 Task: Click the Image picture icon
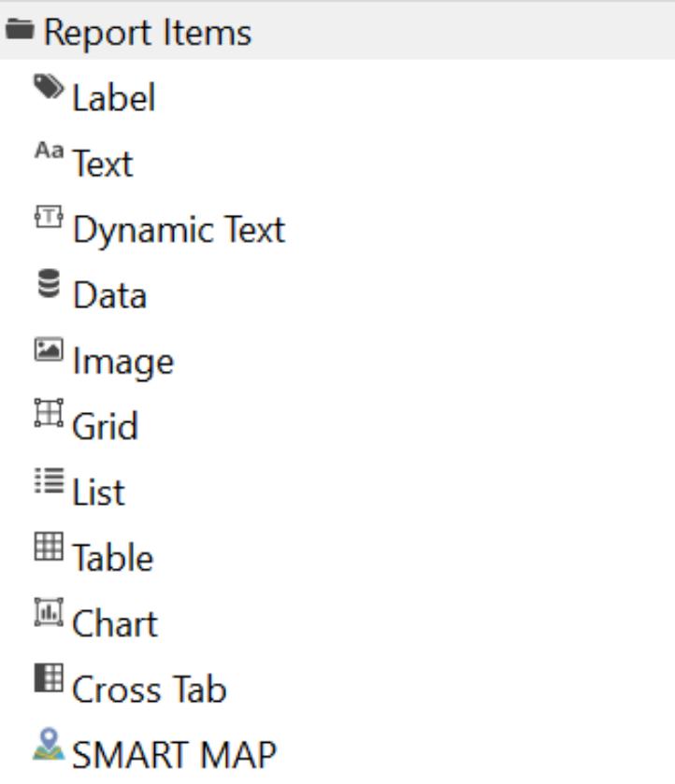point(49,349)
